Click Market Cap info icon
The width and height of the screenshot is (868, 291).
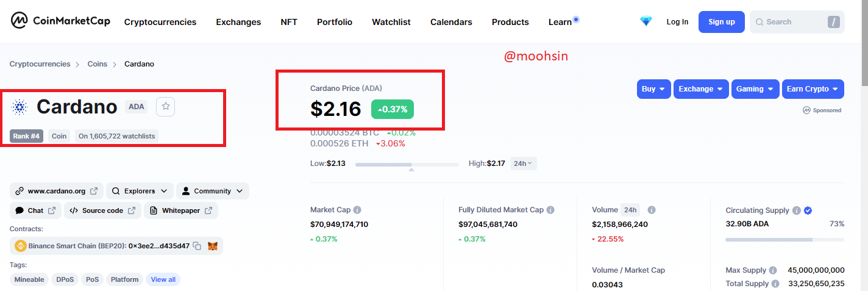click(x=357, y=210)
